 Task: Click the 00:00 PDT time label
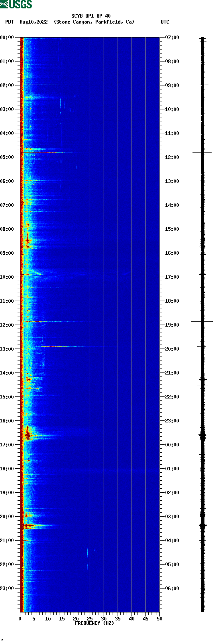tap(7, 38)
